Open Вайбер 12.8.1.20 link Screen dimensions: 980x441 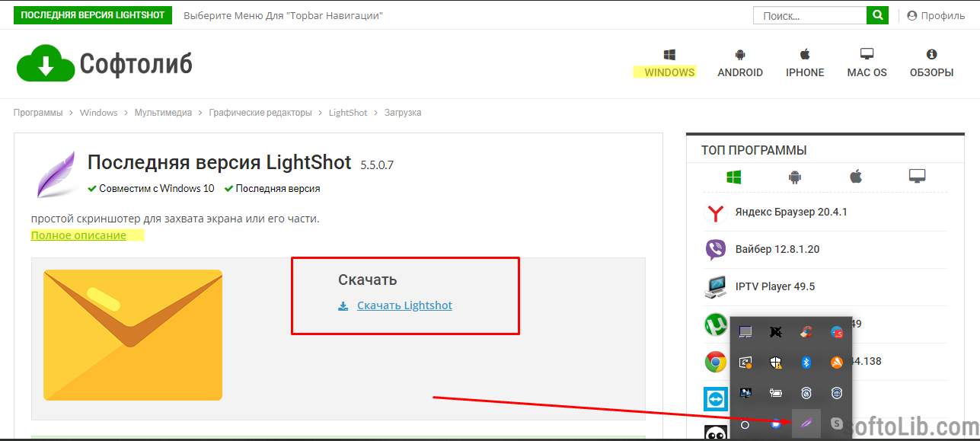tap(777, 249)
